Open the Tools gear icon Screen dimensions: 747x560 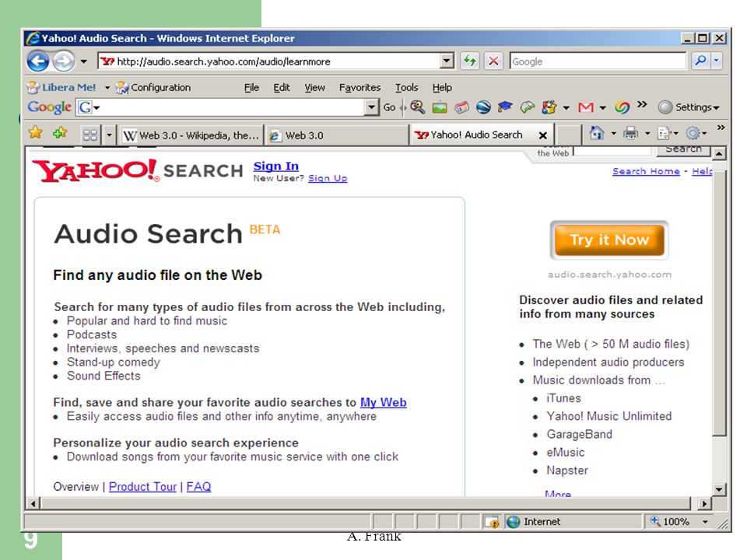[x=693, y=133]
